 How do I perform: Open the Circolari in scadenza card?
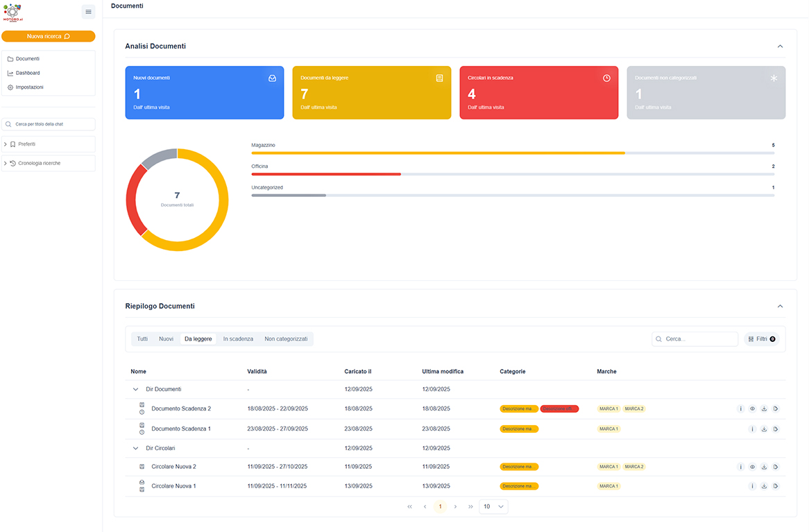tap(538, 92)
